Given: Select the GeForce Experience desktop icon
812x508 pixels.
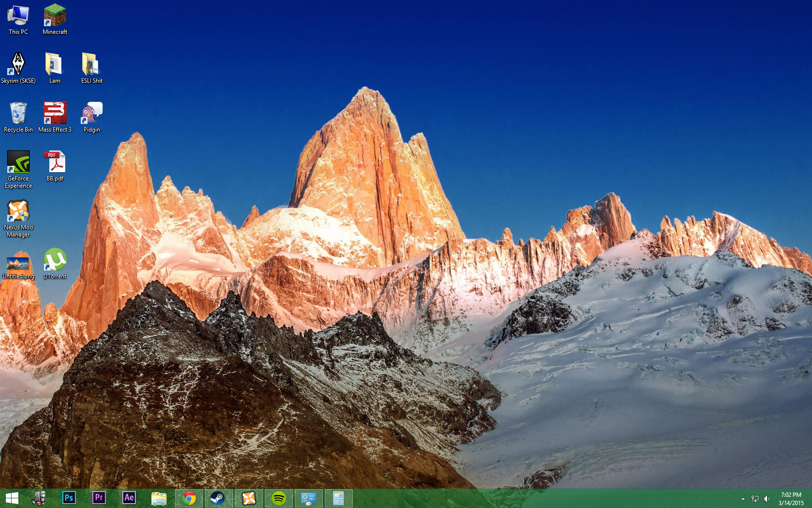Looking at the screenshot, I should click(18, 169).
